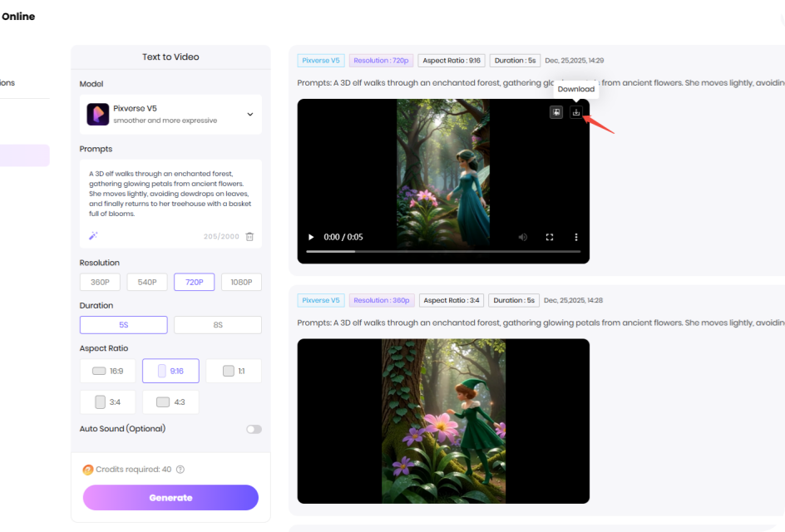Click the Download icon on first video
This screenshot has height=532, width=785.
(x=575, y=112)
